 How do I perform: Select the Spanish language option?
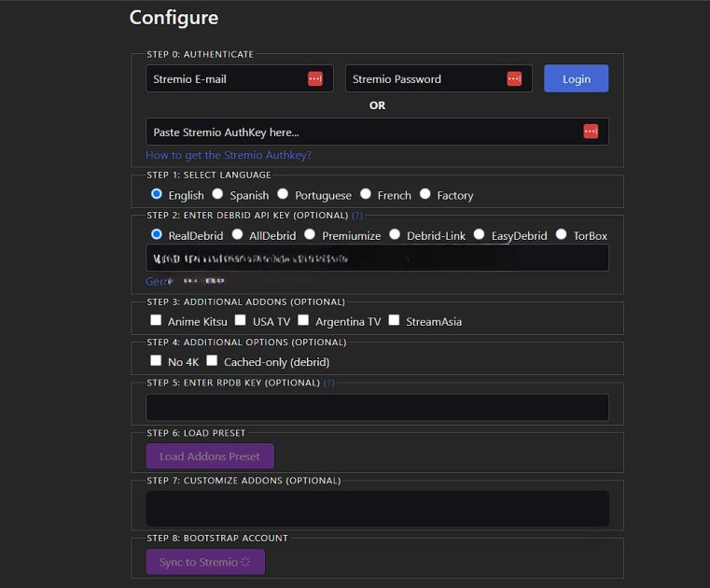(x=217, y=194)
